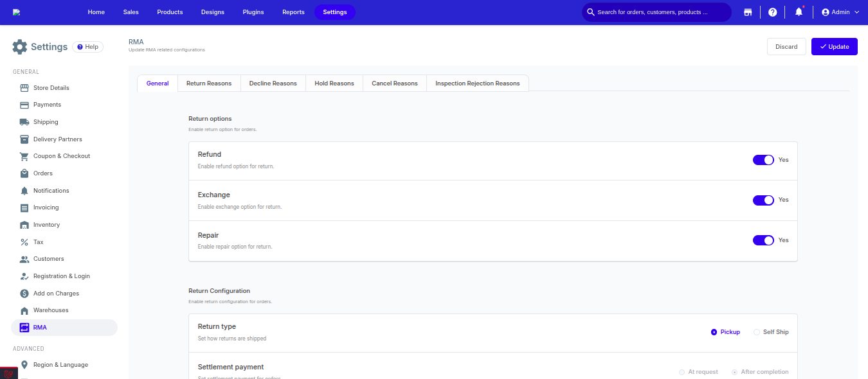This screenshot has height=379, width=868.
Task: Choose the Pickup return type
Action: pyautogui.click(x=714, y=332)
